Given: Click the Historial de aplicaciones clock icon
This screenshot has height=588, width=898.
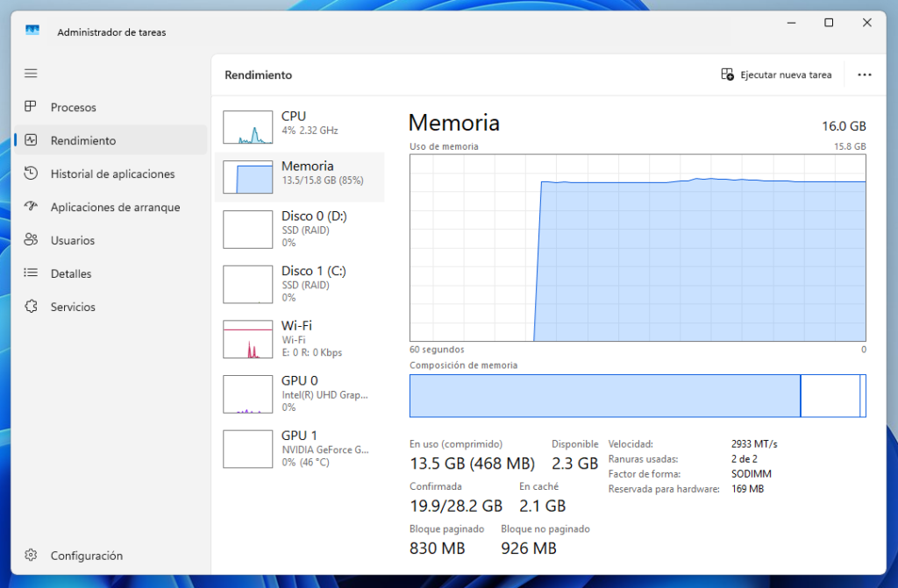Looking at the screenshot, I should tap(31, 173).
